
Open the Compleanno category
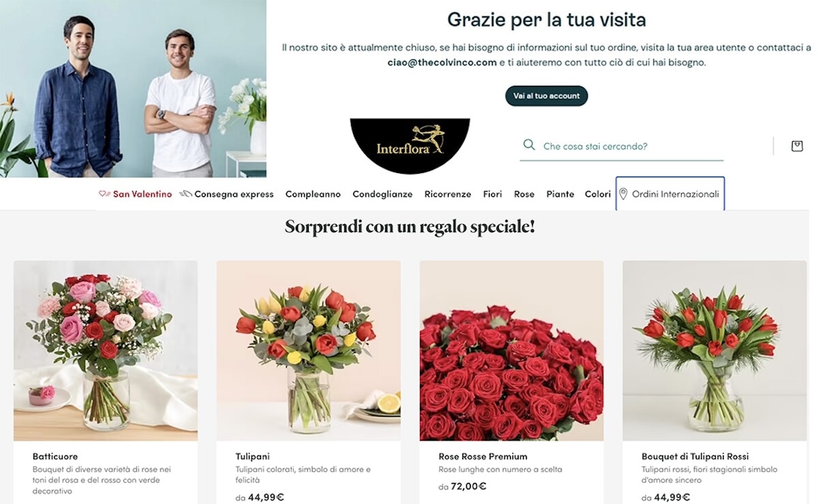[x=313, y=194]
